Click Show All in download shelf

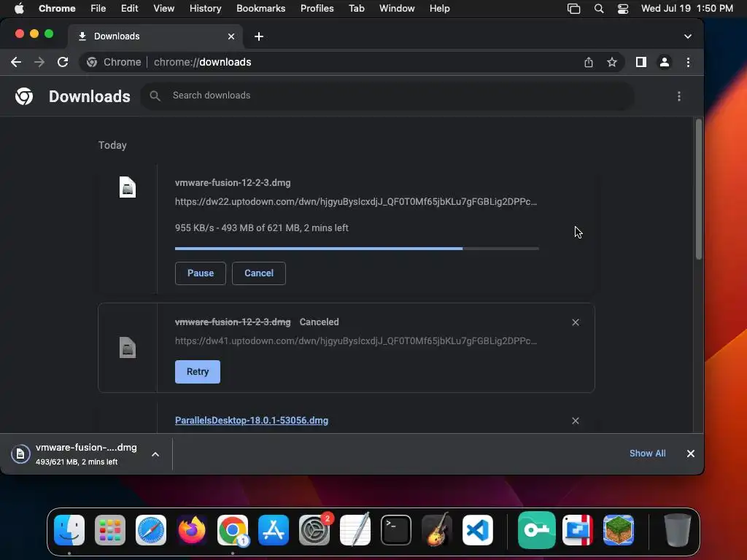pos(648,454)
